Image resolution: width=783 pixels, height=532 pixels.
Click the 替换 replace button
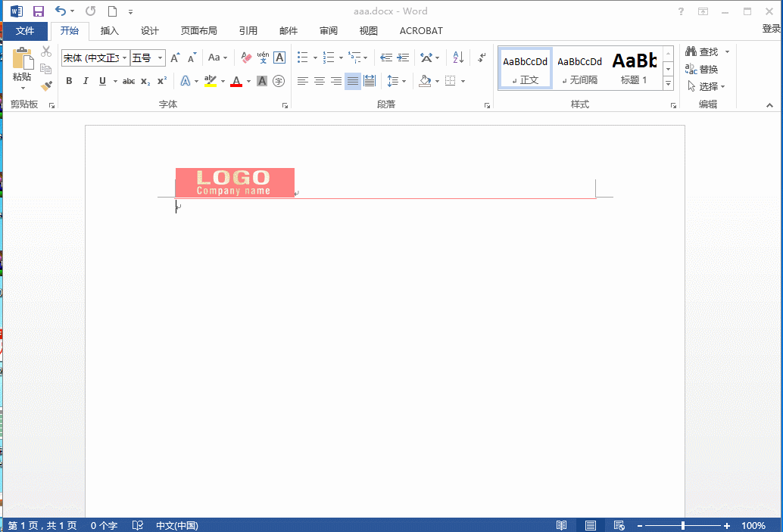pyautogui.click(x=702, y=69)
